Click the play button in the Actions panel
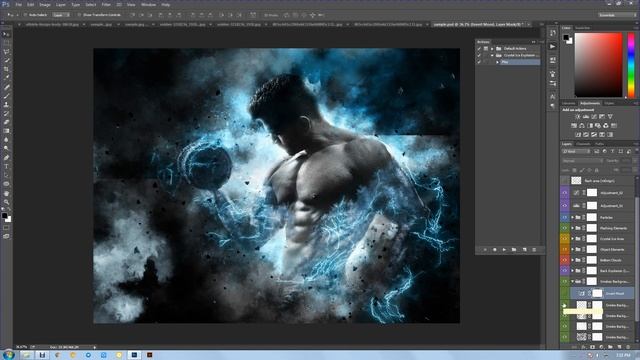640x360 pixels. point(504,249)
